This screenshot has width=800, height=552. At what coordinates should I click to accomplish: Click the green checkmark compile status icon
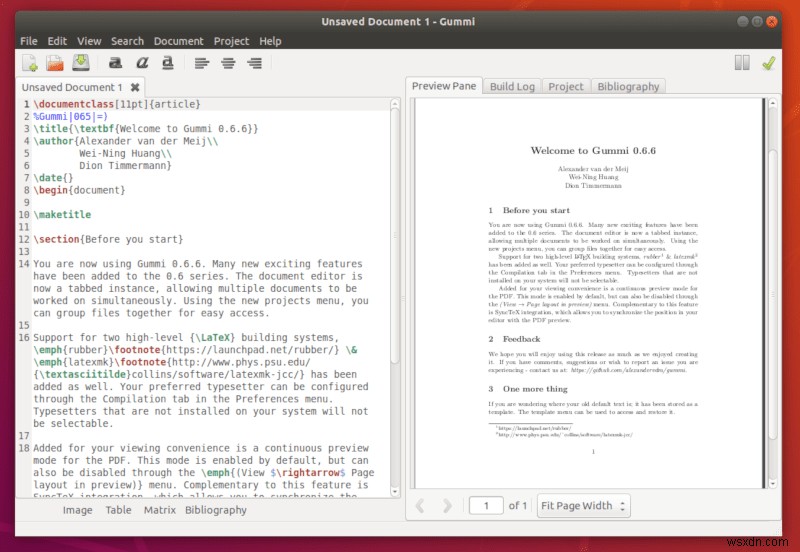click(768, 63)
